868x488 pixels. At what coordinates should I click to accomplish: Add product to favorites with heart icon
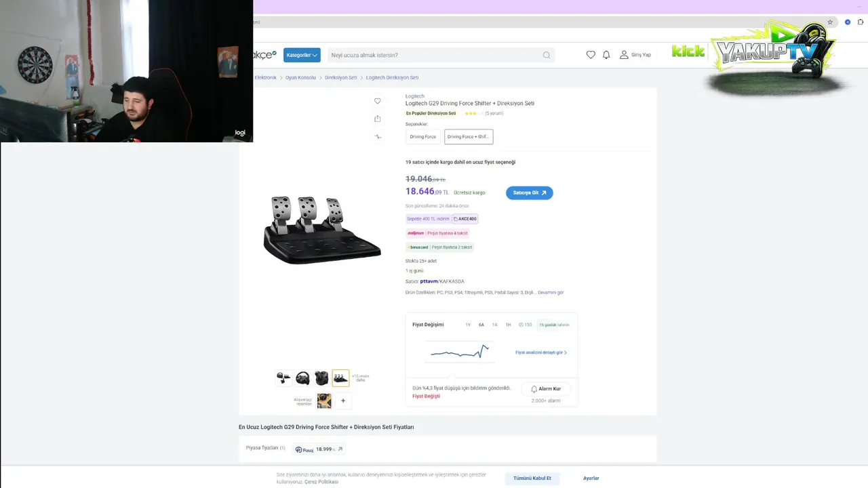coord(378,101)
